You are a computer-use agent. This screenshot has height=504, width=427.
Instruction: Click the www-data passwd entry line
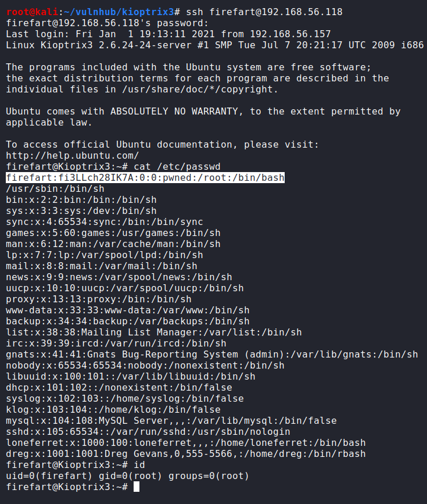click(x=128, y=310)
